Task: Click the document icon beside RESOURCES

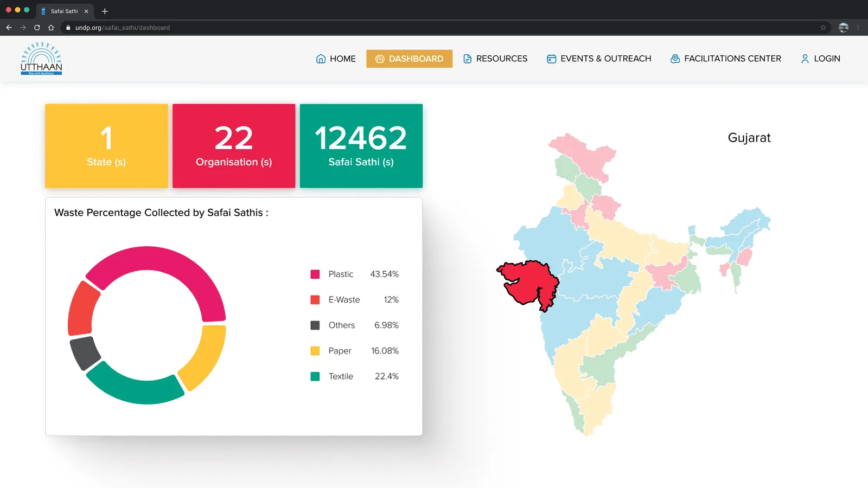Action: coord(467,59)
